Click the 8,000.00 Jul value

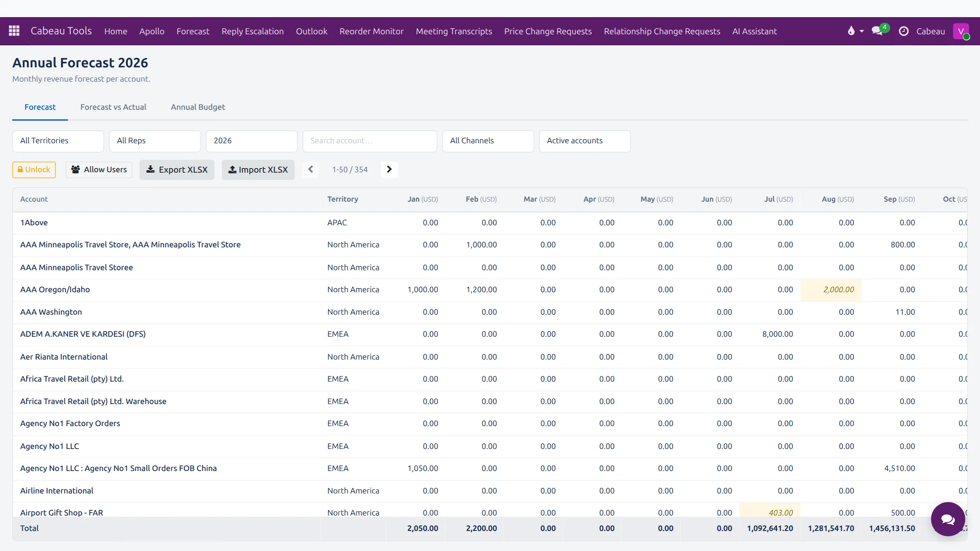point(777,334)
